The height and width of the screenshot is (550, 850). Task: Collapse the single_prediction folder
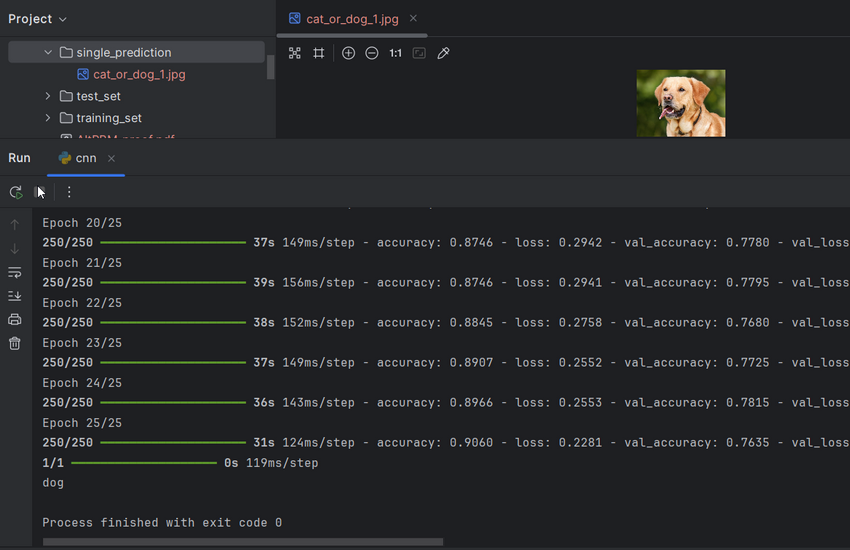click(48, 52)
